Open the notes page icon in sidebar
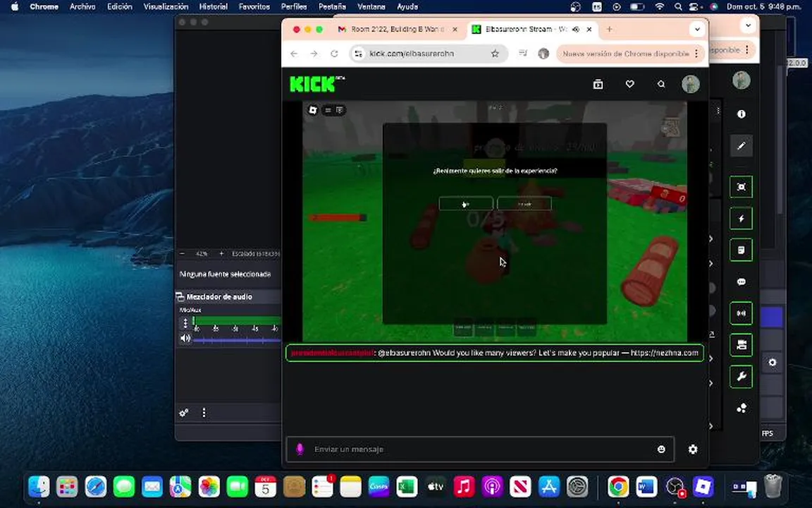 (741, 250)
